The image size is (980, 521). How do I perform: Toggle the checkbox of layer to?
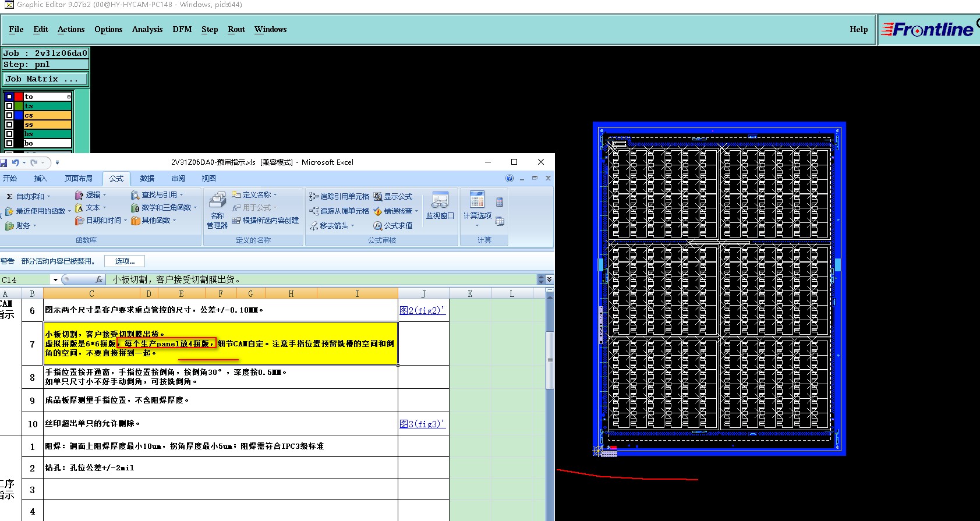9,97
